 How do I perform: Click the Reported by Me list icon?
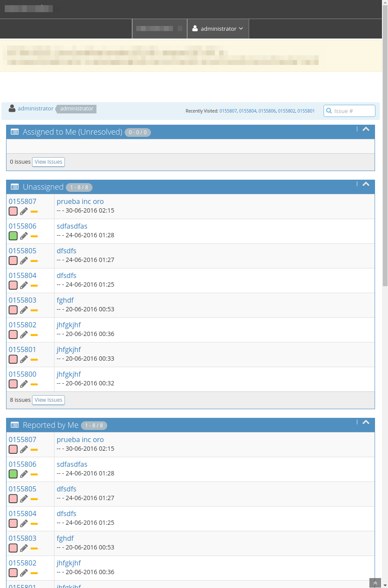tap(15, 425)
